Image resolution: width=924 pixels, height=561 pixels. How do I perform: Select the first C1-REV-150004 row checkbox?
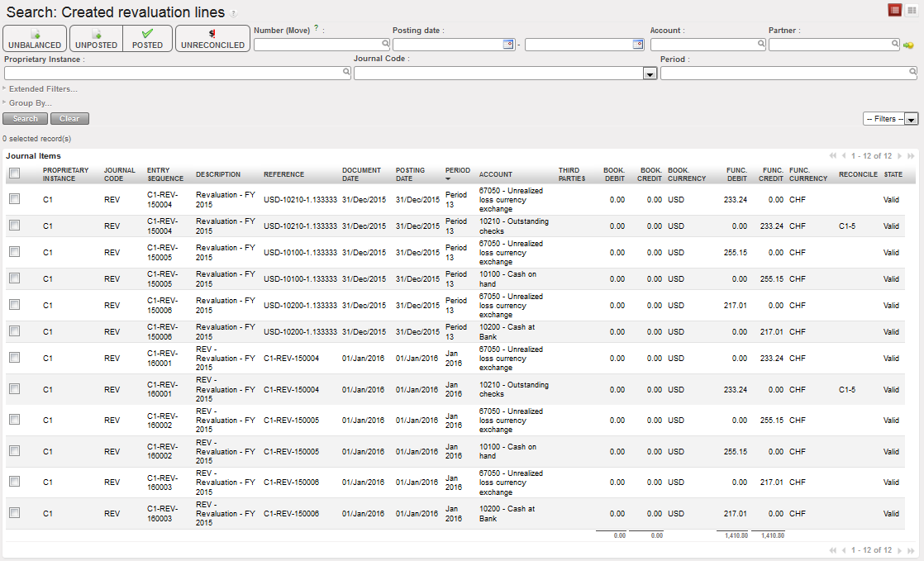14,199
